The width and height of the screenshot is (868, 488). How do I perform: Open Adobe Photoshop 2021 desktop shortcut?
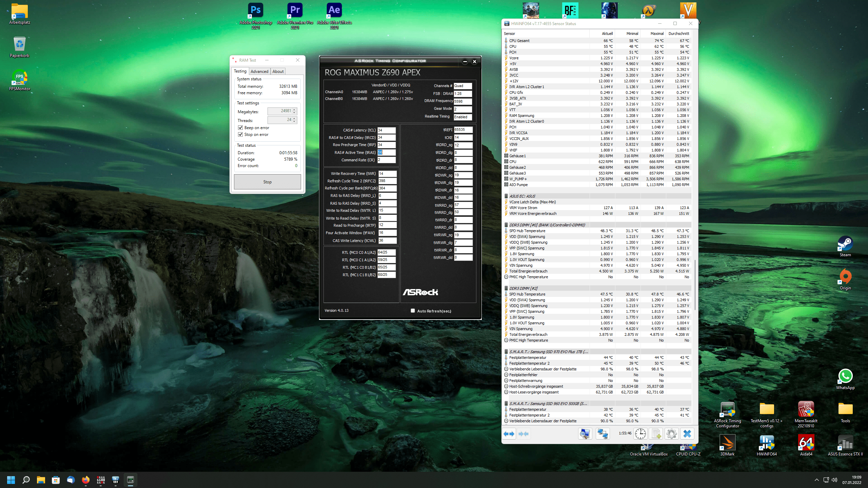[x=256, y=16]
